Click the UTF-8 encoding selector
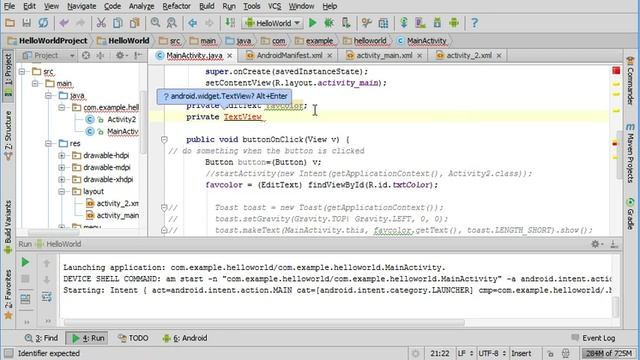The width and height of the screenshot is (640, 360). (x=492, y=353)
